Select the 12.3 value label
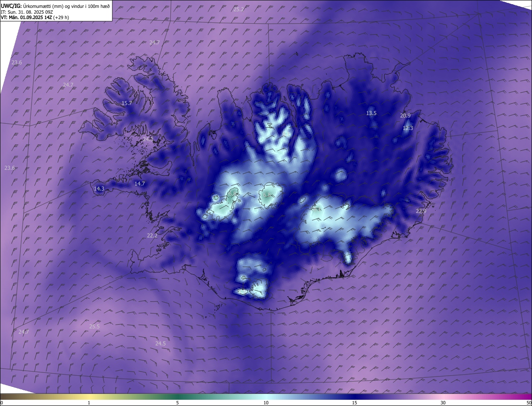The width and height of the screenshot is (532, 406). pyautogui.click(x=408, y=128)
